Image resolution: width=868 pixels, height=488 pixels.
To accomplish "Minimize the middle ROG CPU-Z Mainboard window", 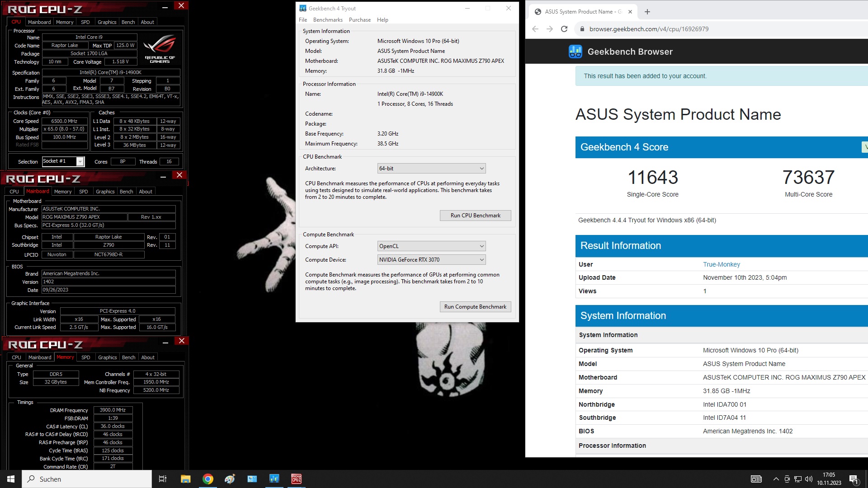I will (x=163, y=177).
